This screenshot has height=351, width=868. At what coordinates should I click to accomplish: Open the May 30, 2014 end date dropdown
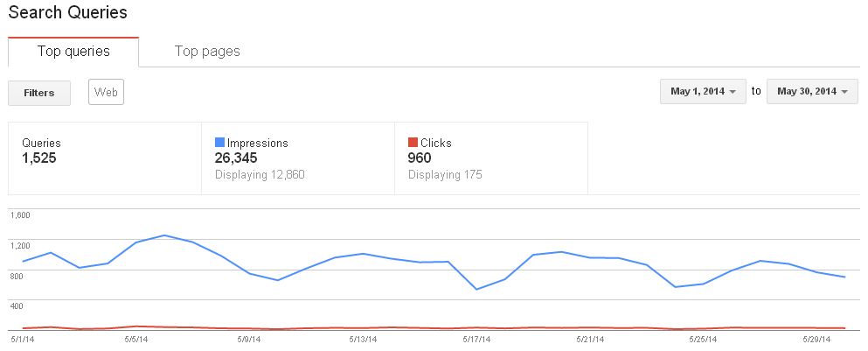[x=812, y=92]
